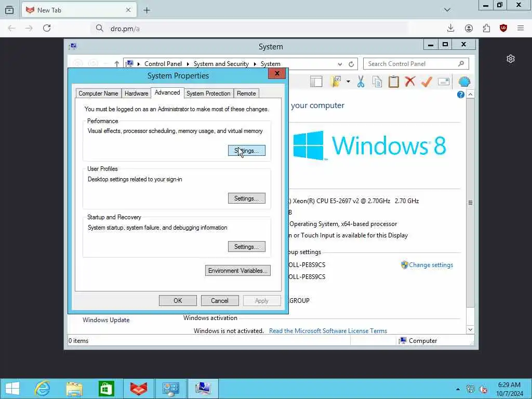
Task: Launch Internet Explorer from taskbar
Action: click(x=43, y=389)
